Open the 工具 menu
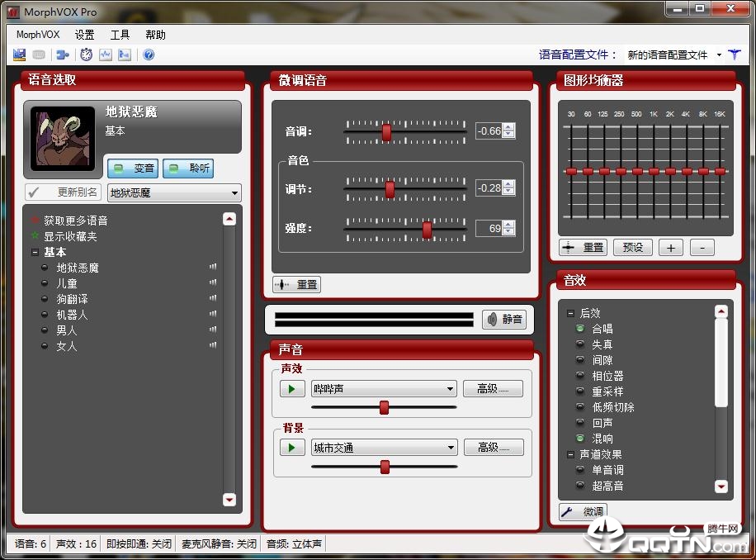 pos(120,35)
